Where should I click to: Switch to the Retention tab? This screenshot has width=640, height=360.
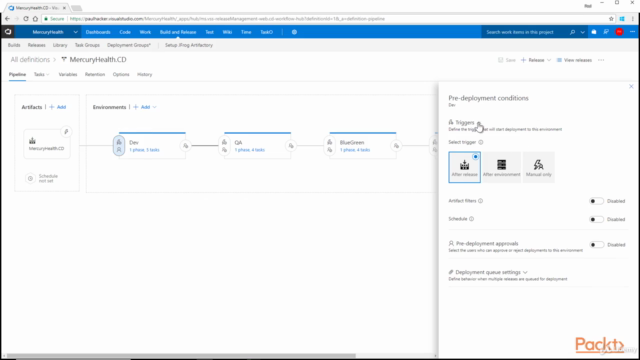pyautogui.click(x=95, y=74)
